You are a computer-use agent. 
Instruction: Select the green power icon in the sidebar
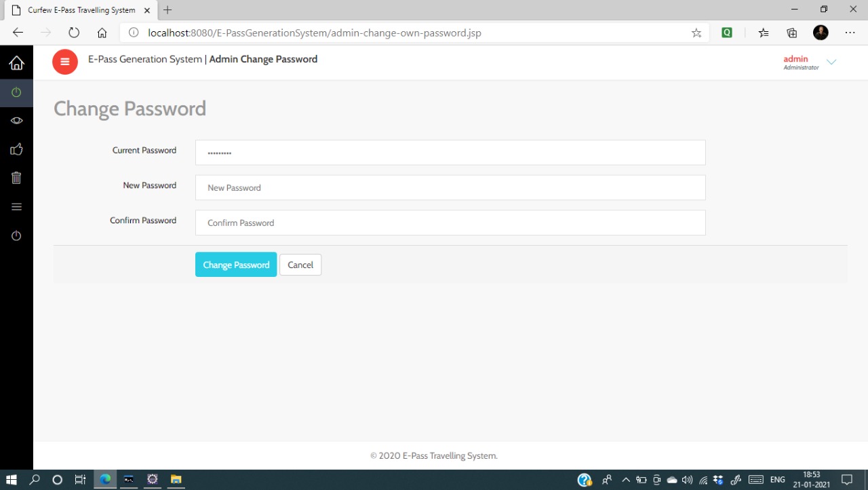16,92
